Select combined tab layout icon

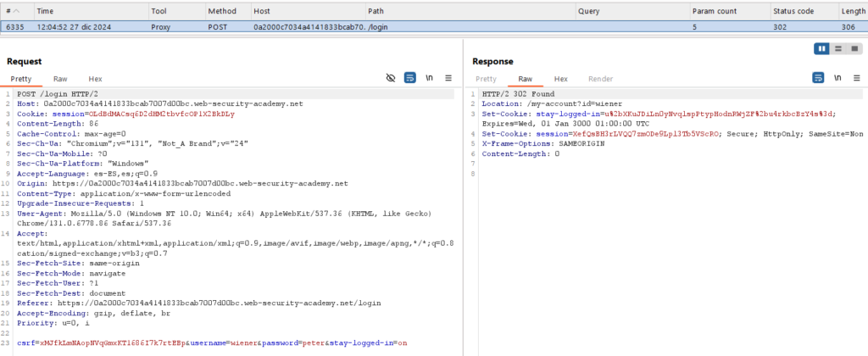click(x=854, y=48)
